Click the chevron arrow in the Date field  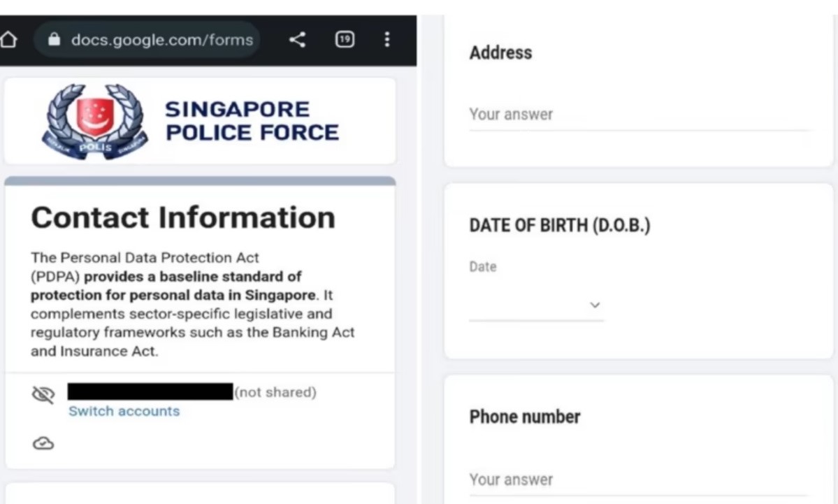(x=595, y=305)
